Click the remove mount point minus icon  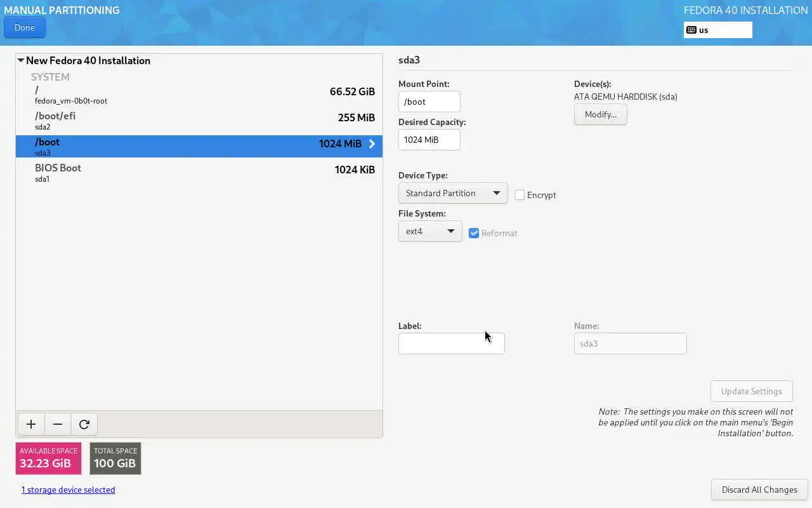pyautogui.click(x=58, y=424)
